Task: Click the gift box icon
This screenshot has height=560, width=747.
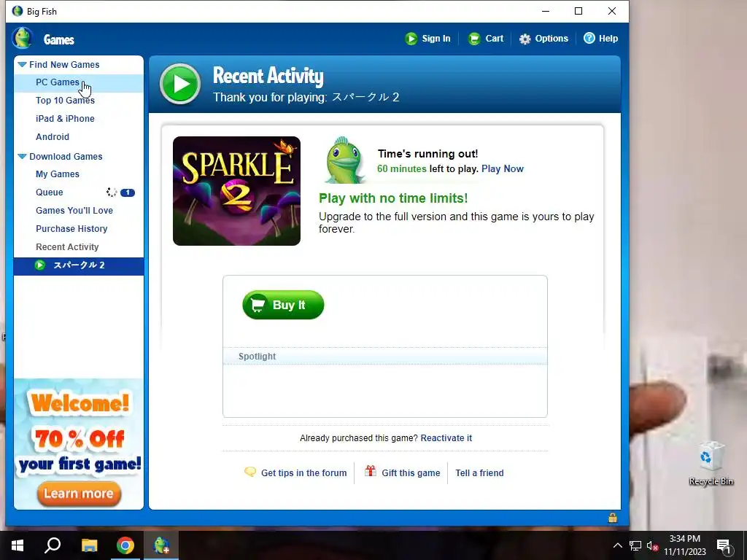Action: (x=370, y=471)
